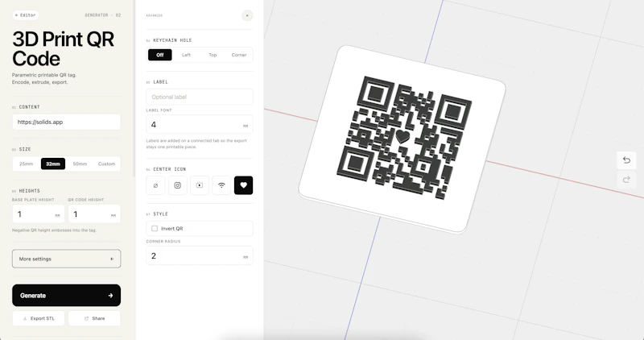
Task: Focus the content URL input field
Action: (x=67, y=122)
